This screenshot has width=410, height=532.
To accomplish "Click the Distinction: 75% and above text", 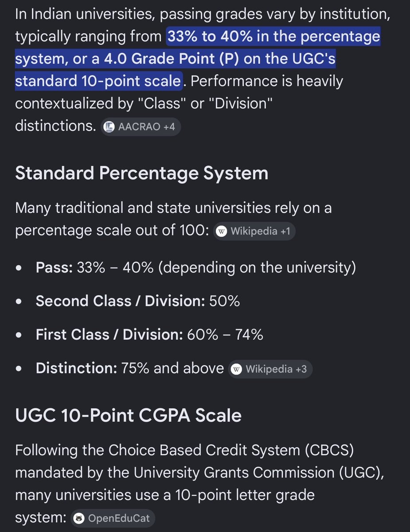I will [x=130, y=368].
